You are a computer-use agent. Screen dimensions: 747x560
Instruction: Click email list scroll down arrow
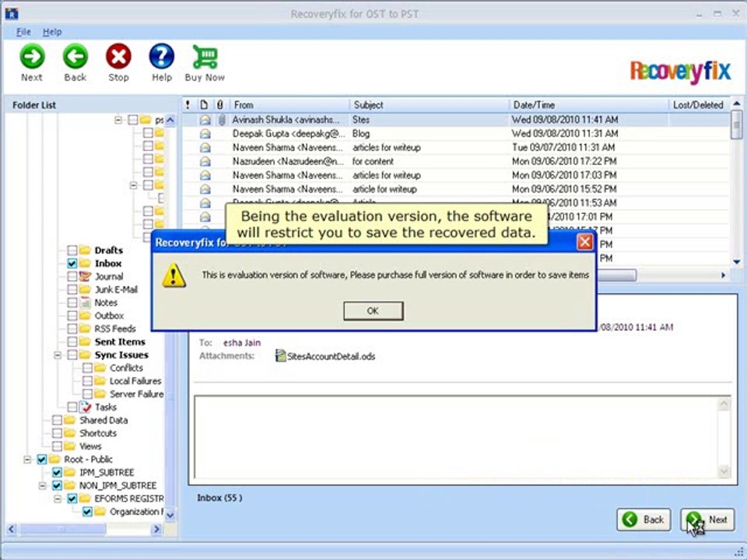tap(737, 261)
